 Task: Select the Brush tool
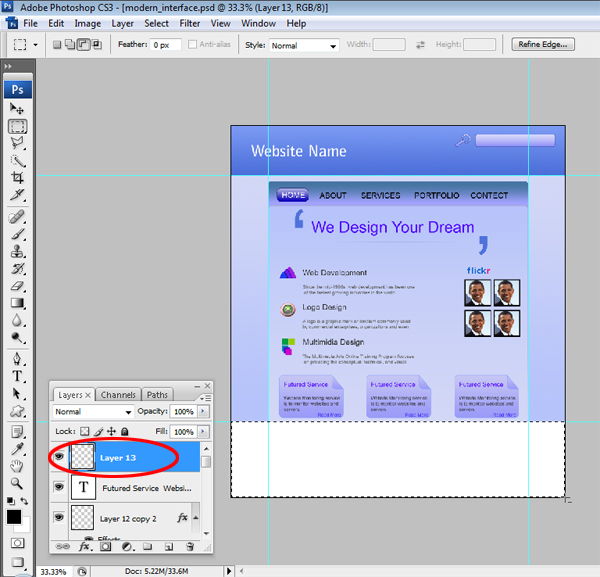17,234
